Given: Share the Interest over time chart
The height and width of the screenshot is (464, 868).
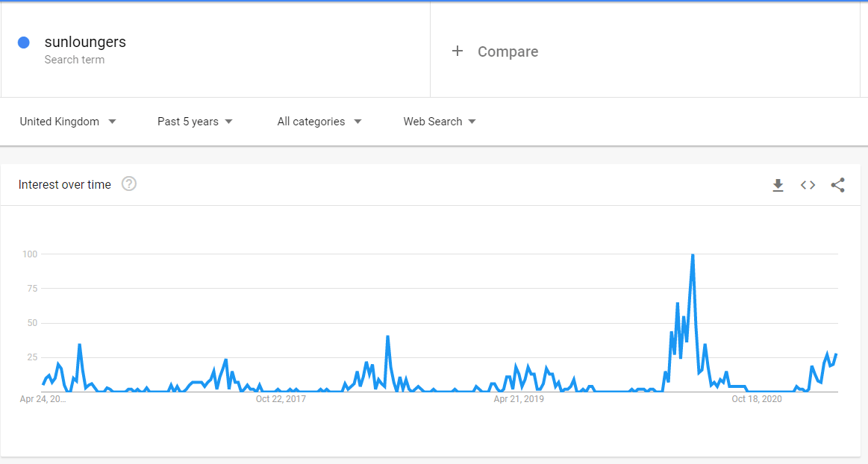Looking at the screenshot, I should pyautogui.click(x=837, y=185).
